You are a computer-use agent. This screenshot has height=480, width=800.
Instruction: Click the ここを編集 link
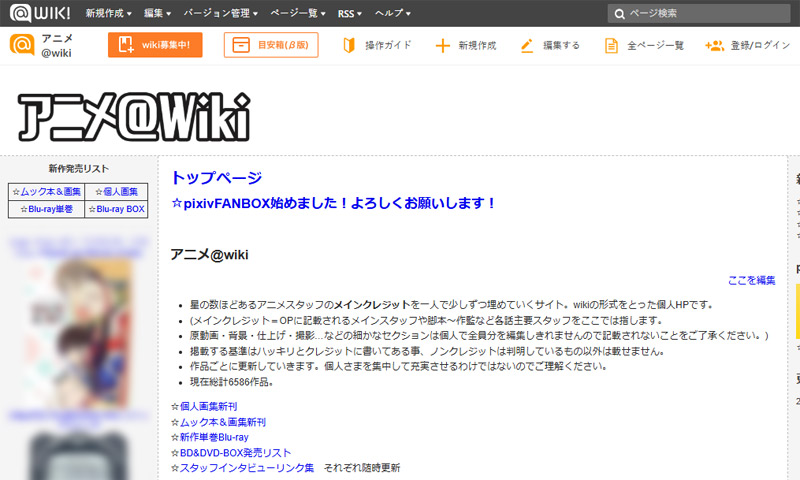click(x=752, y=280)
